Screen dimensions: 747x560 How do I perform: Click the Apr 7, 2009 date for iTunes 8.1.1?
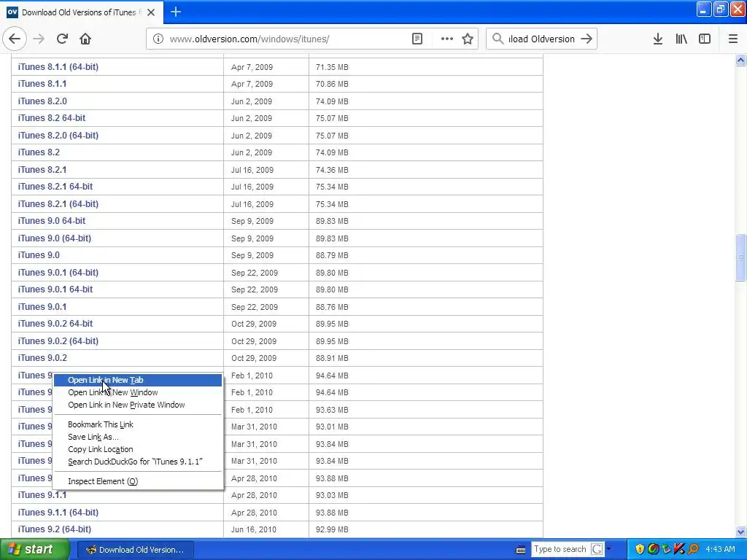coord(252,85)
